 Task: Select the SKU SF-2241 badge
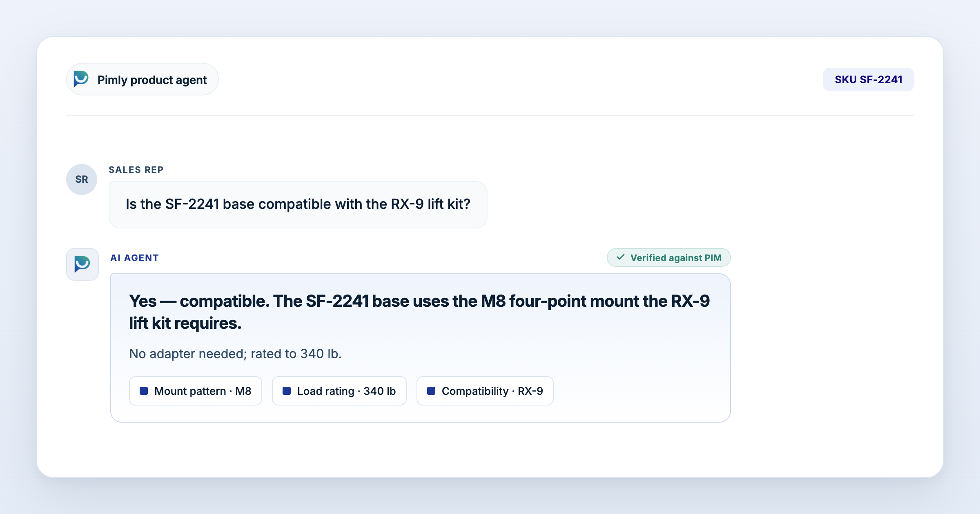click(x=869, y=80)
